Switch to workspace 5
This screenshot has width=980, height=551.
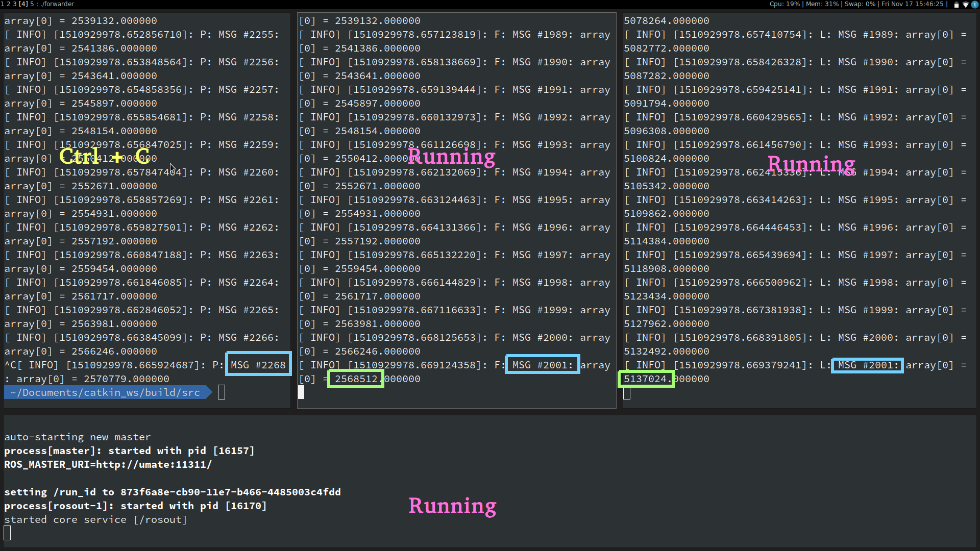tap(32, 4)
